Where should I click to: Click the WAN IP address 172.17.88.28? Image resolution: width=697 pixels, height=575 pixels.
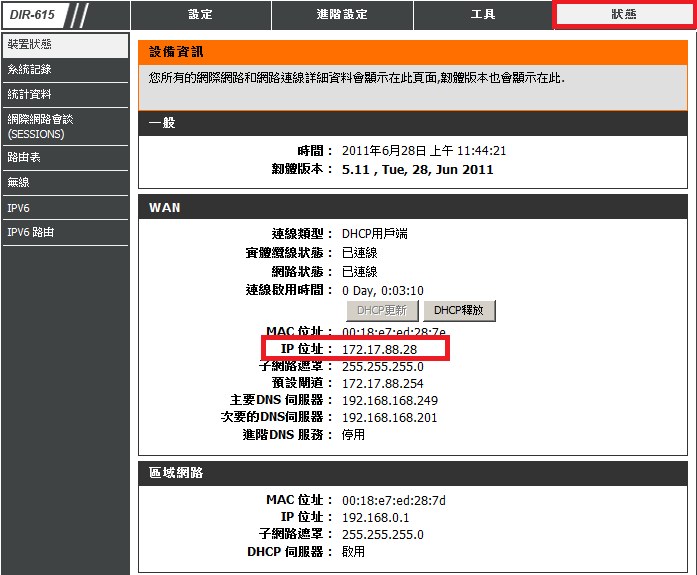click(379, 349)
